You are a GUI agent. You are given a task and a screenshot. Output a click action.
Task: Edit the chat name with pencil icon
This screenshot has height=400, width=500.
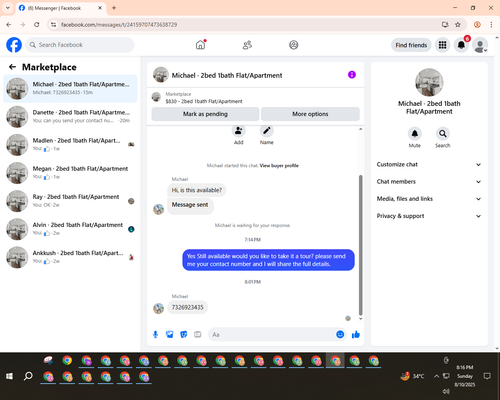tap(267, 131)
